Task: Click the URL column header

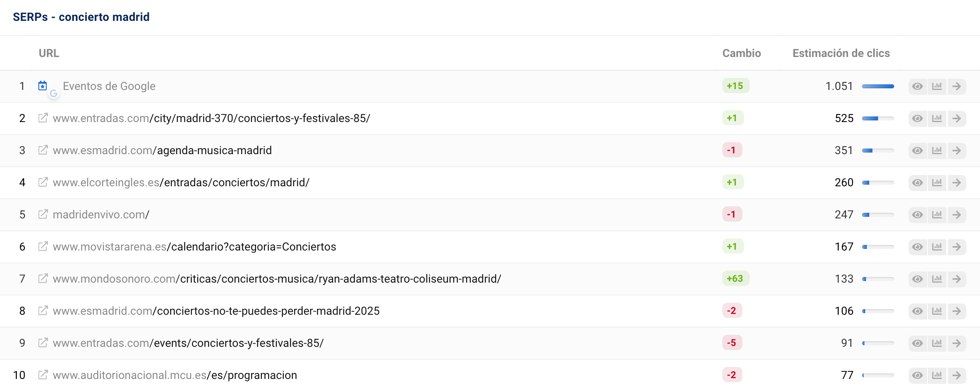Action: pos(49,53)
